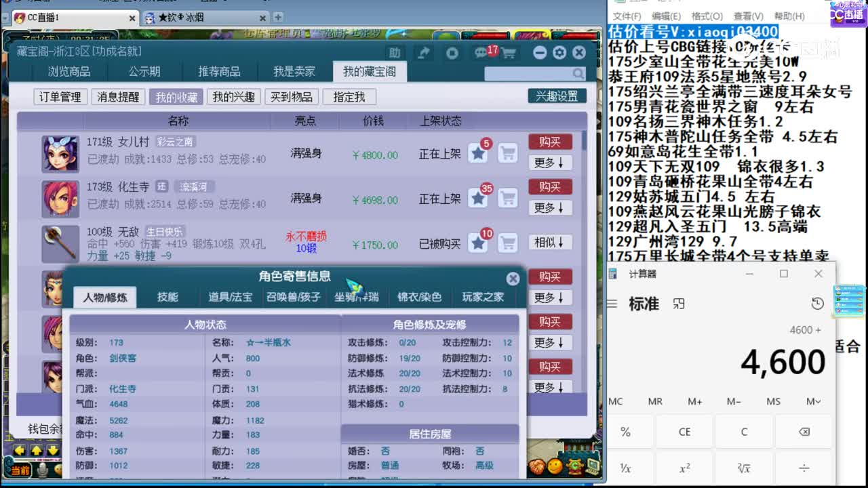
Task: Expand the 相似 dropdown on the 无敌 row
Action: (549, 242)
